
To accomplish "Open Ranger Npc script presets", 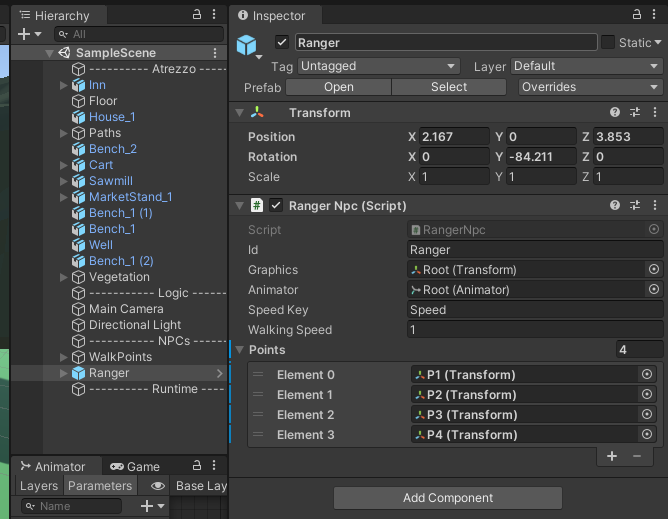I will click(x=635, y=205).
